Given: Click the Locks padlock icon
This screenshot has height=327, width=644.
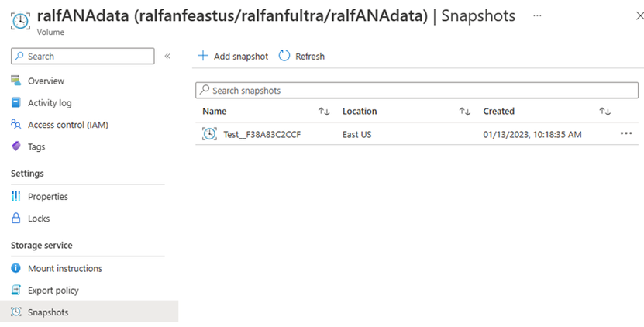Looking at the screenshot, I should [15, 219].
